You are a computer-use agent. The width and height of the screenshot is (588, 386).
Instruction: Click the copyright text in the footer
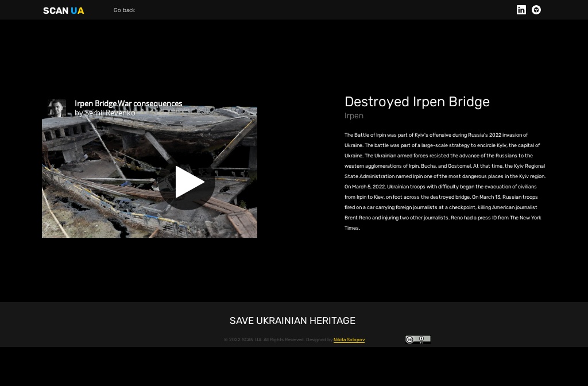278,339
